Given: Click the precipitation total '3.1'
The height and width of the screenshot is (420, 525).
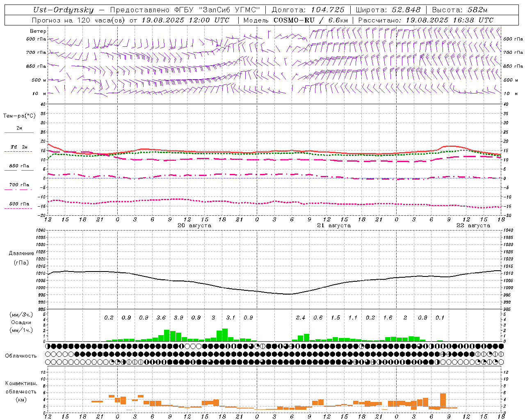Looking at the screenshot, I should tap(231, 317).
